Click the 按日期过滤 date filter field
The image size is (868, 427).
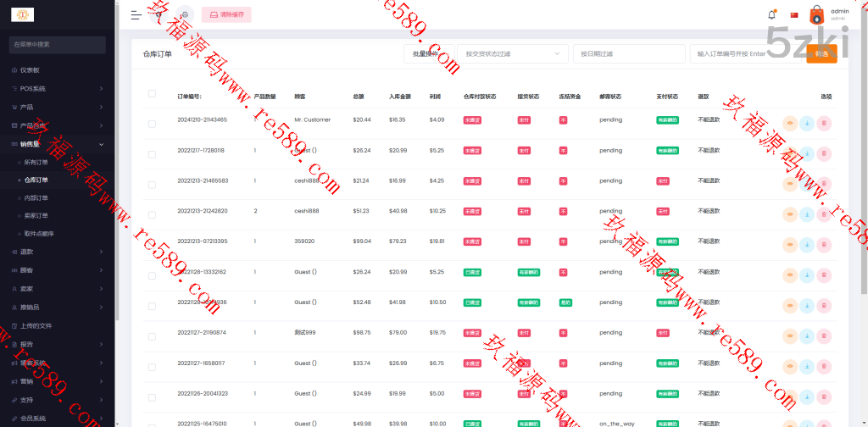coord(629,53)
